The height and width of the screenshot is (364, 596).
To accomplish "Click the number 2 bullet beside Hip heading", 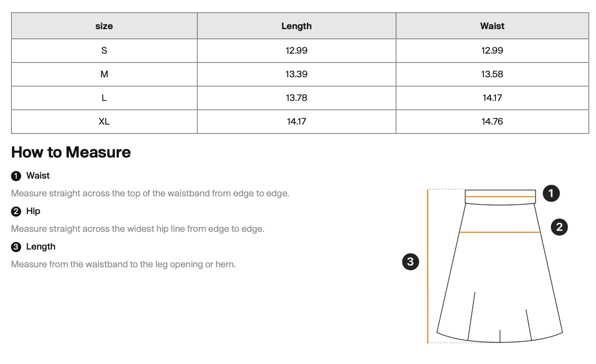I will (x=16, y=212).
